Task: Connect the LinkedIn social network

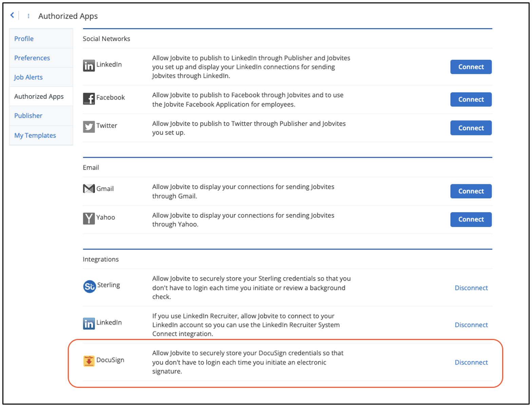Action: coord(471,67)
